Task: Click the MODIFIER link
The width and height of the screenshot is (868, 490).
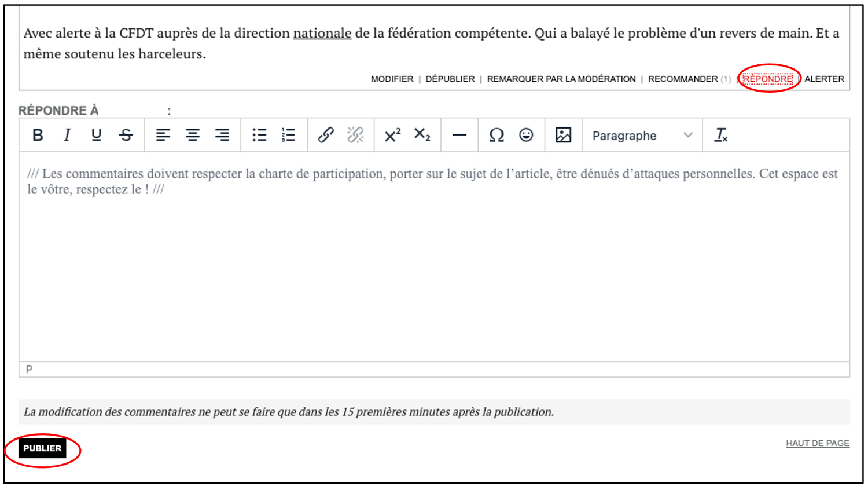Action: pos(392,79)
